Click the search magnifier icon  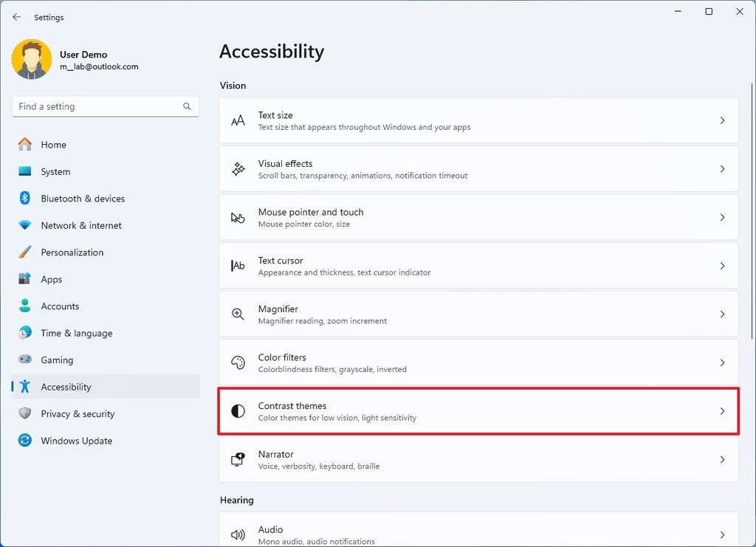coord(187,106)
